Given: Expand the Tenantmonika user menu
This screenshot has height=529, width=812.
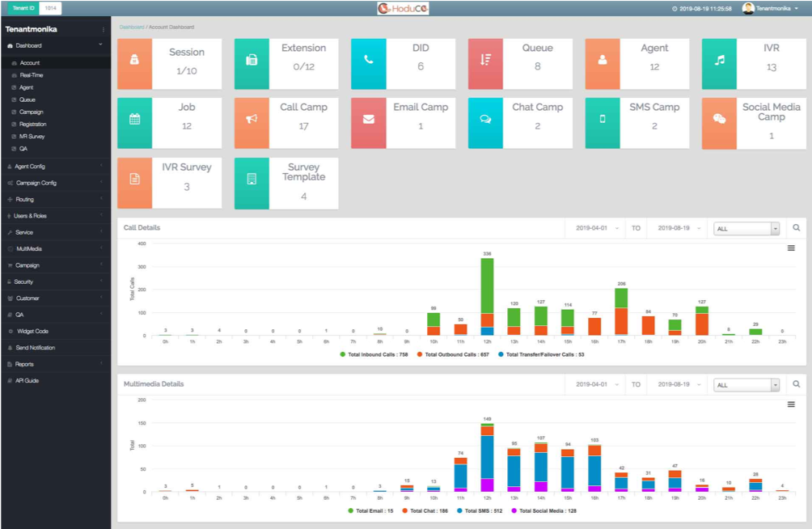Looking at the screenshot, I should coord(771,8).
